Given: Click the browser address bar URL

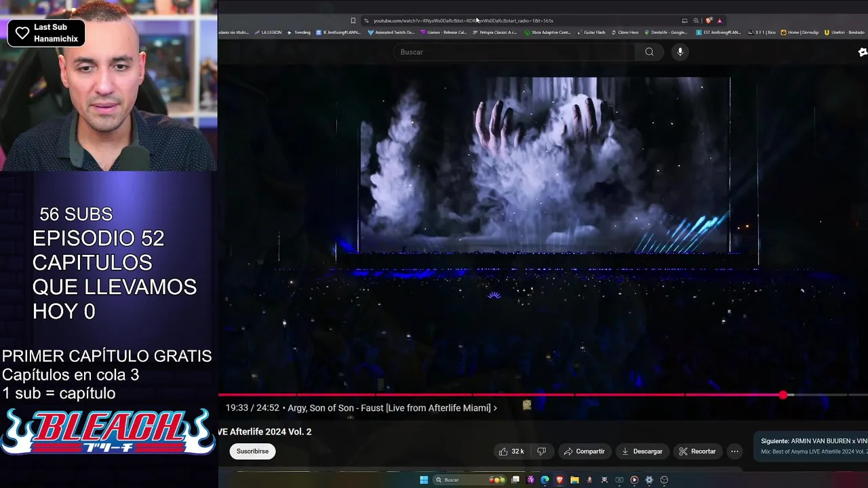Looking at the screenshot, I should click(x=463, y=20).
